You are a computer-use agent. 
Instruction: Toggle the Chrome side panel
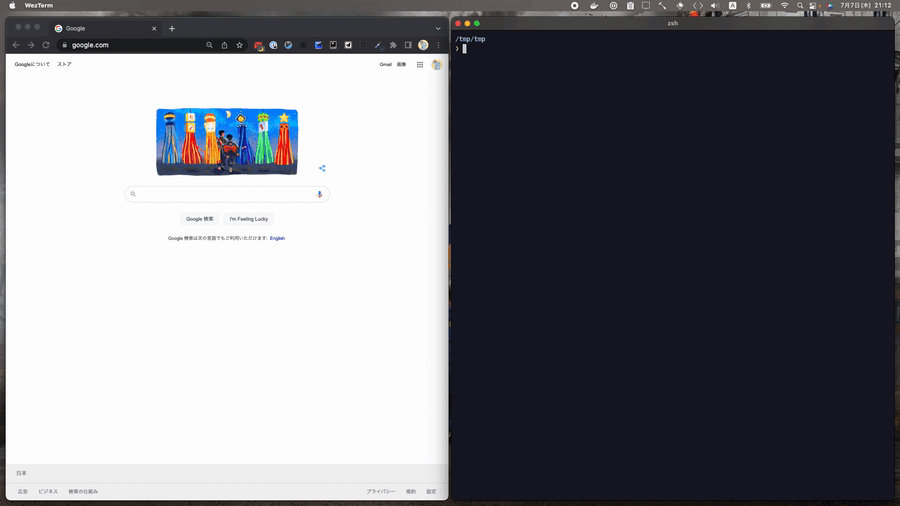408,45
